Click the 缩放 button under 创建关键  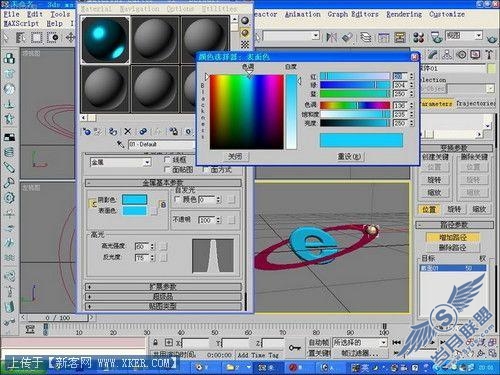tap(434, 193)
